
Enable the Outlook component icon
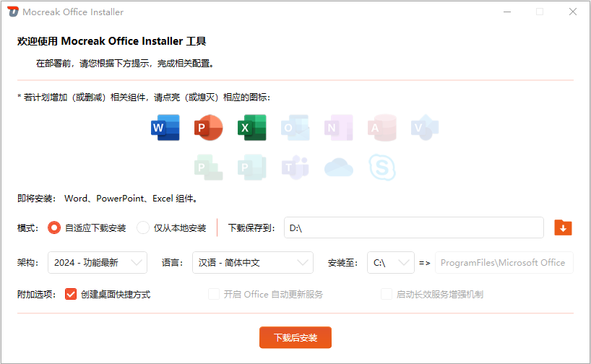point(295,128)
